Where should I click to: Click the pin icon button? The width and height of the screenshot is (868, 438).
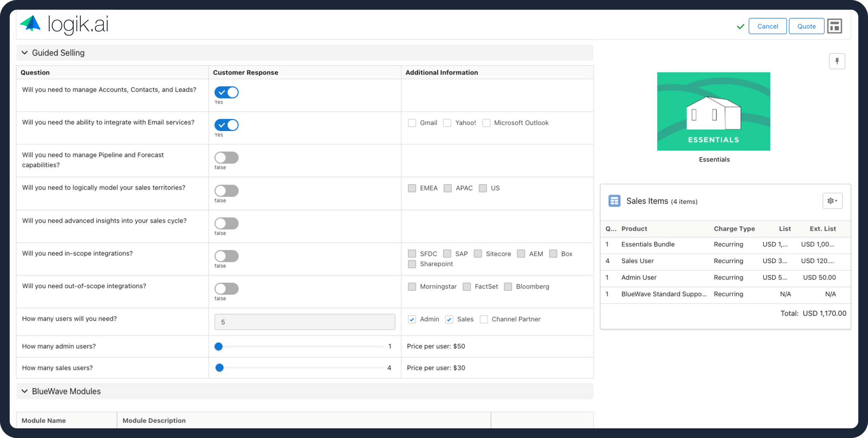coord(837,61)
